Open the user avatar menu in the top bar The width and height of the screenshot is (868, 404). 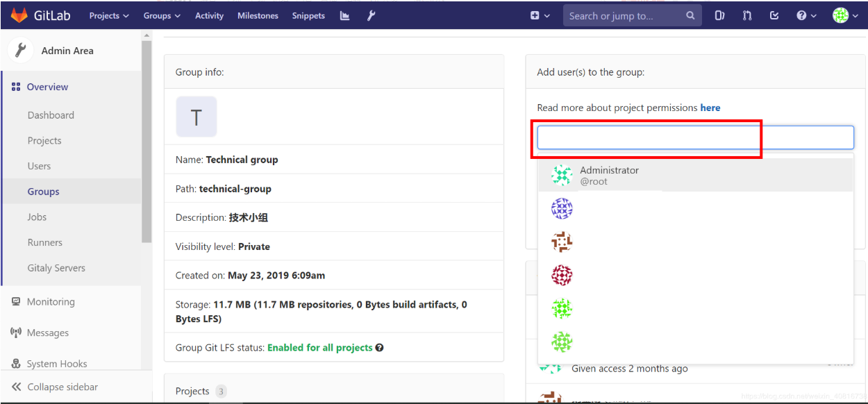[x=846, y=15]
